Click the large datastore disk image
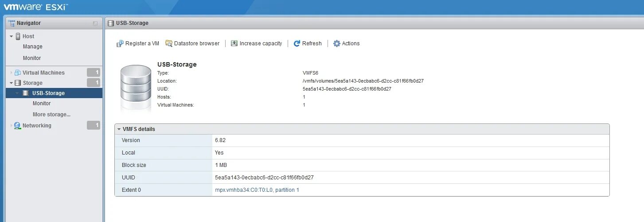The image size is (644, 222). coord(136,87)
